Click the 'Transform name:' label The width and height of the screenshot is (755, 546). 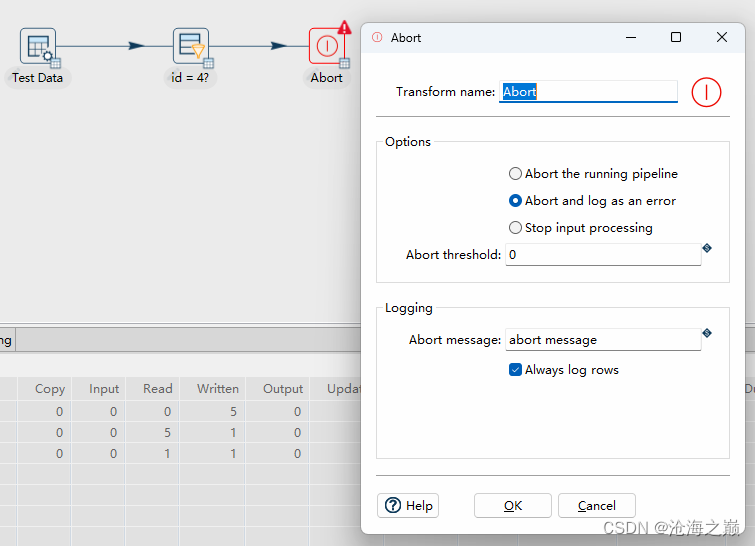click(x=445, y=91)
